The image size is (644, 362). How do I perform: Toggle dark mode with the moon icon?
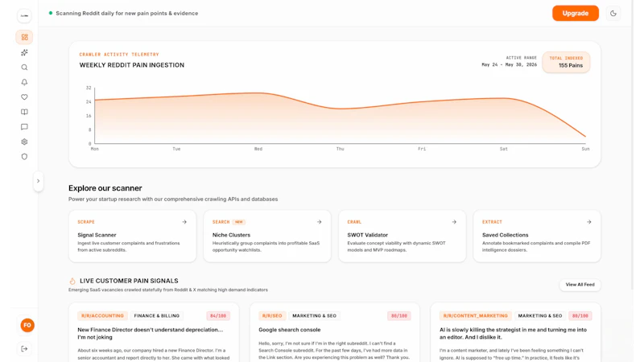click(613, 13)
